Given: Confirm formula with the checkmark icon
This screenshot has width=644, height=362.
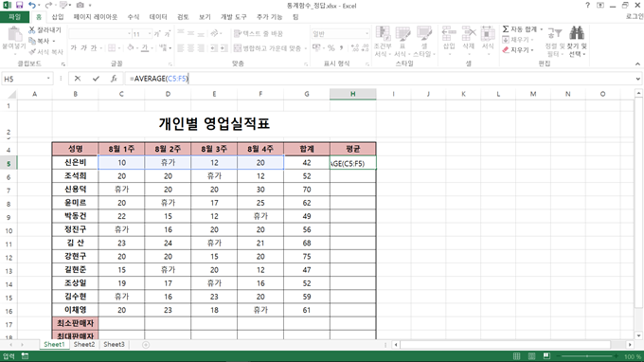Looking at the screenshot, I should click(96, 79).
